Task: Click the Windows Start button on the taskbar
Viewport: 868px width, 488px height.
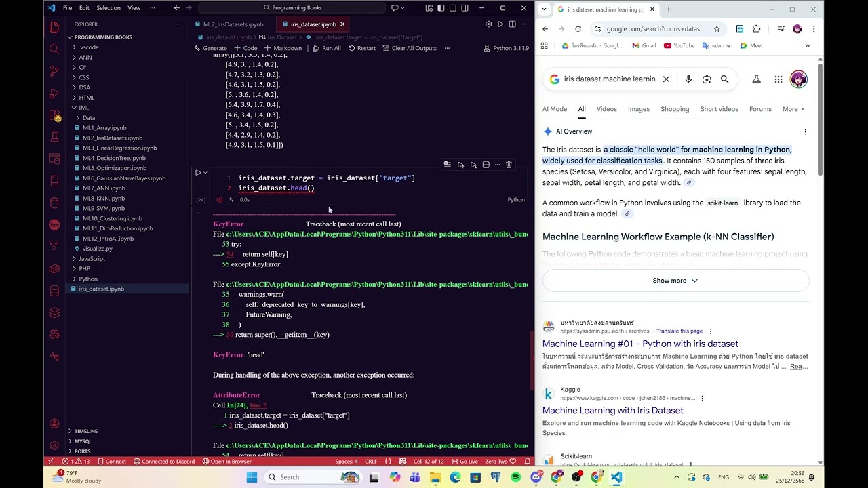Action: 252,477
